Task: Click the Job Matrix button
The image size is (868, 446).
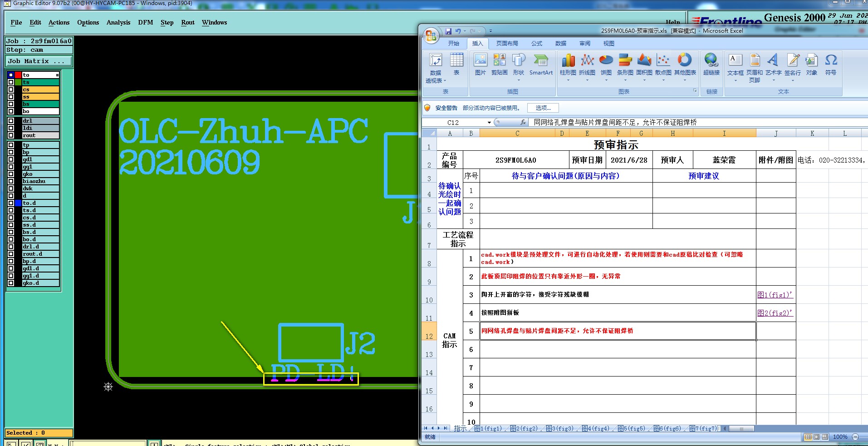Action: (x=39, y=61)
